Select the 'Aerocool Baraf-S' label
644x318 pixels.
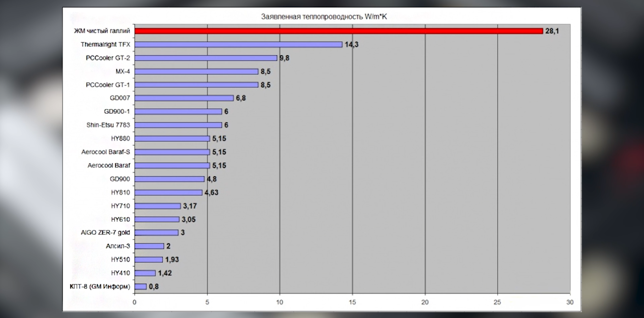106,152
